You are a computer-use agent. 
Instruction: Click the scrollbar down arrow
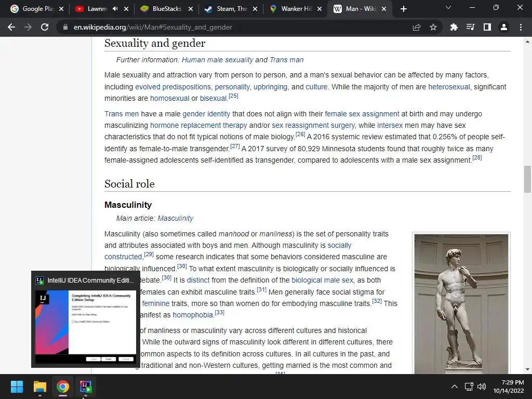point(527,369)
